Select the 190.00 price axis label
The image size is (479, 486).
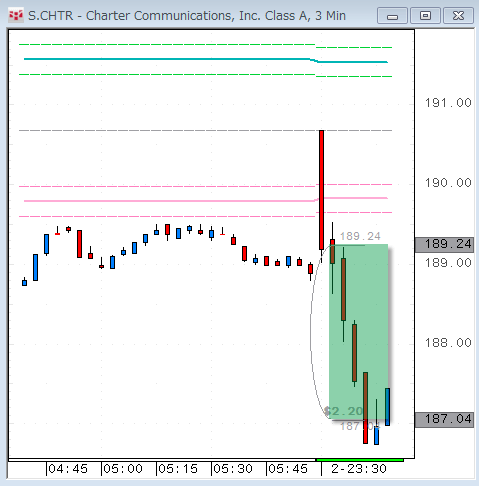point(448,183)
